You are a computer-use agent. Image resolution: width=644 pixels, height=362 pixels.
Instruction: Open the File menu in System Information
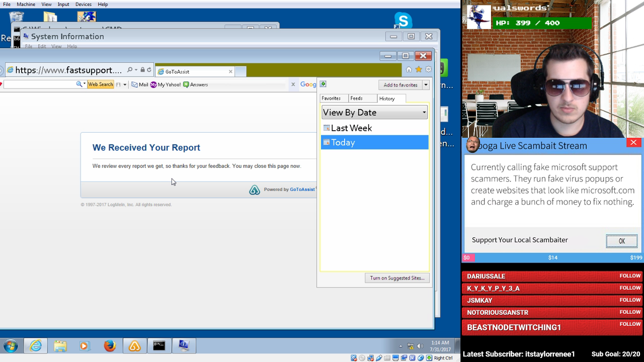[29, 46]
